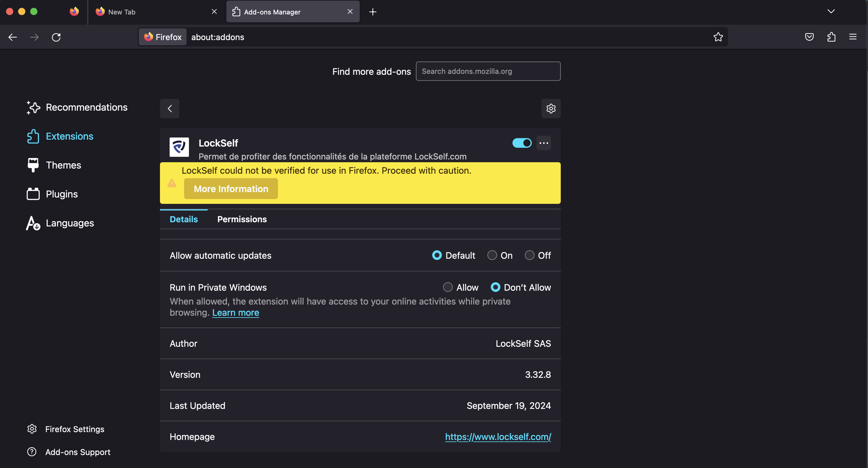Viewport: 868px width, 468px height.
Task: Open the Firefox application menu
Action: 853,37
